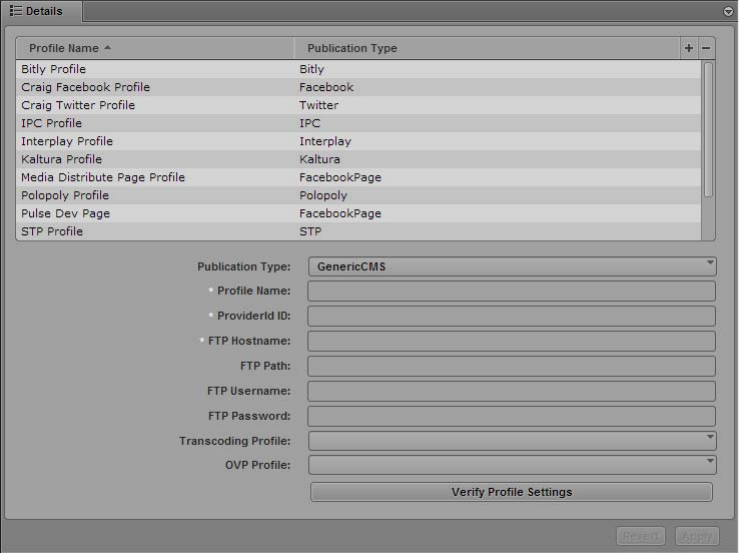739x553 pixels.
Task: Select the Bitly Profile row
Action: coord(358,69)
